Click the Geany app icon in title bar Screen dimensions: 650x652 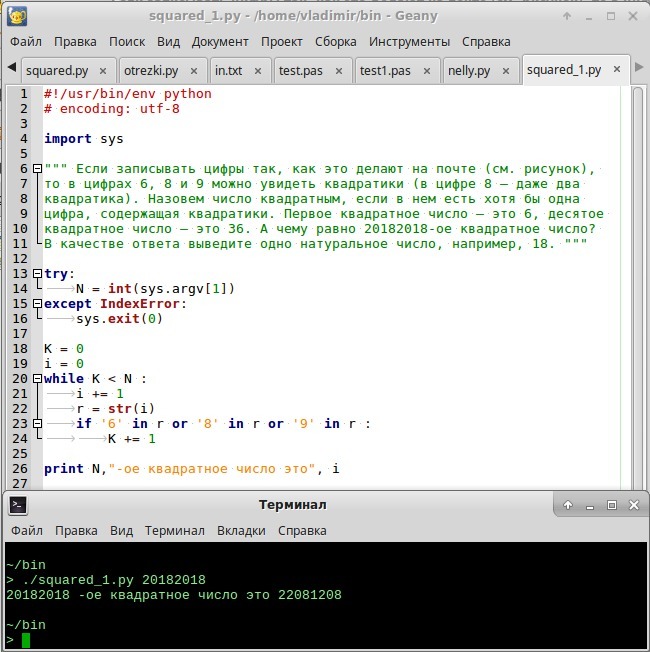(17, 16)
